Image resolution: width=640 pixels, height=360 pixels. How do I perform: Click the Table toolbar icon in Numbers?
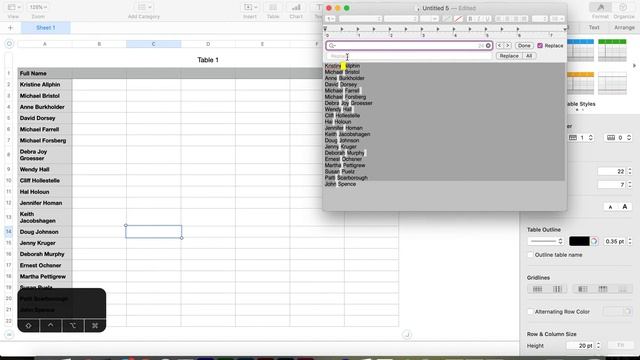coord(273,7)
